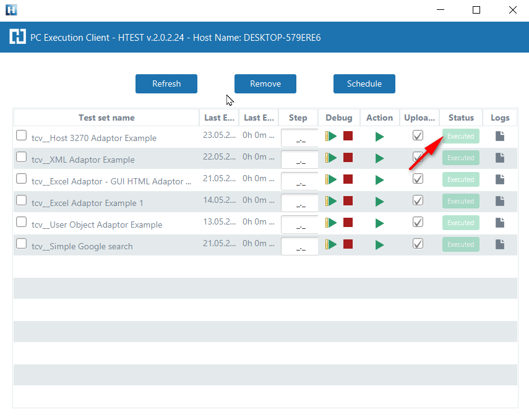
Task: Select tcv__Host 3270 Adaptor Example checkbox
Action: click(22, 135)
